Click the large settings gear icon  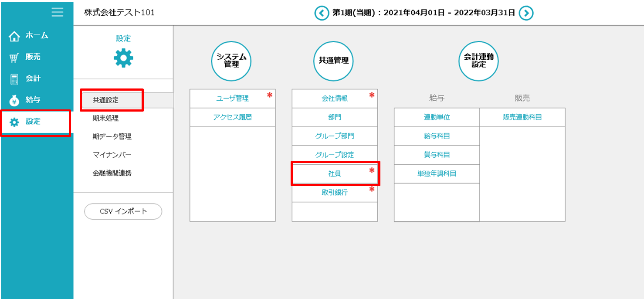click(123, 58)
